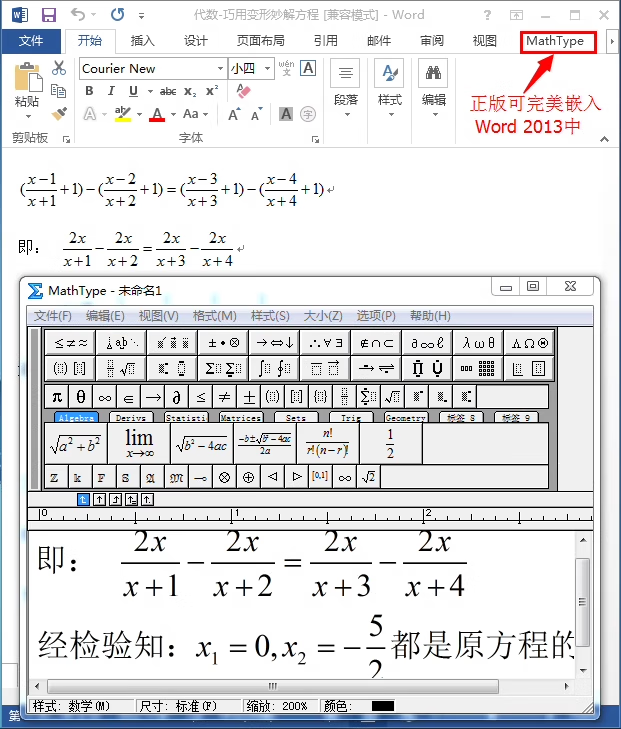Open the fraction and radical templates palette

121,369
